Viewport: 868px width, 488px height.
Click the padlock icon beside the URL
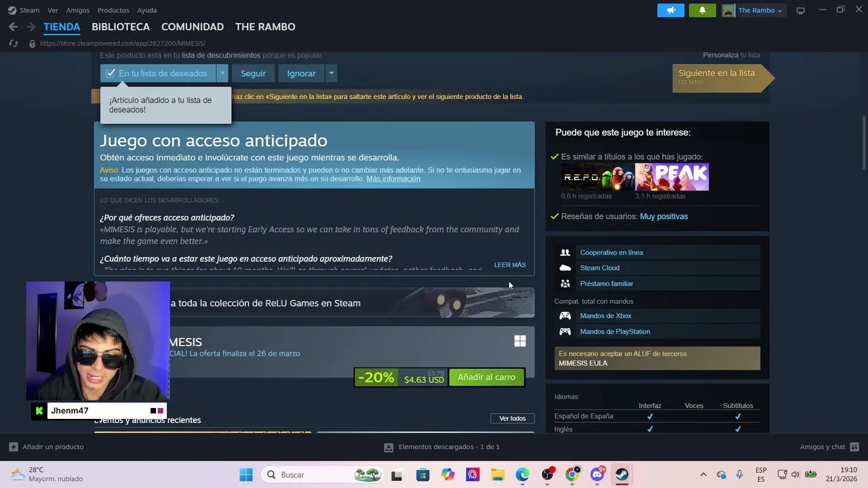click(x=32, y=43)
